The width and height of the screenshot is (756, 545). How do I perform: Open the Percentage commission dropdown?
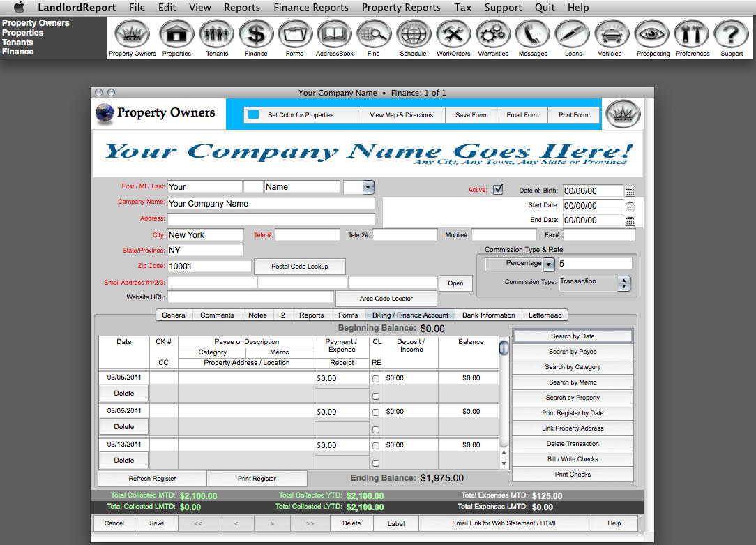click(549, 264)
